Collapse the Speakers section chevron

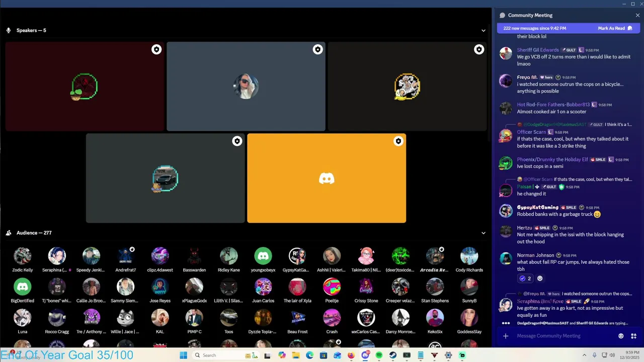(484, 30)
